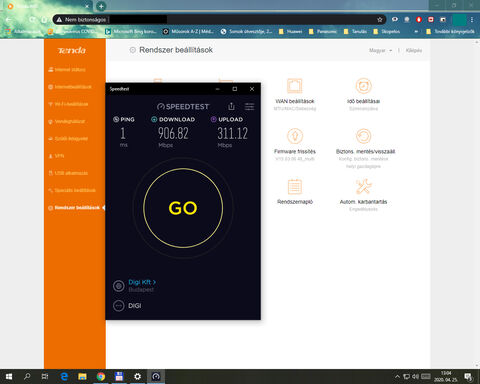This screenshot has width=480, height=384.
Task: Click the DIGI connection icon in Speedtest
Action: (119, 306)
